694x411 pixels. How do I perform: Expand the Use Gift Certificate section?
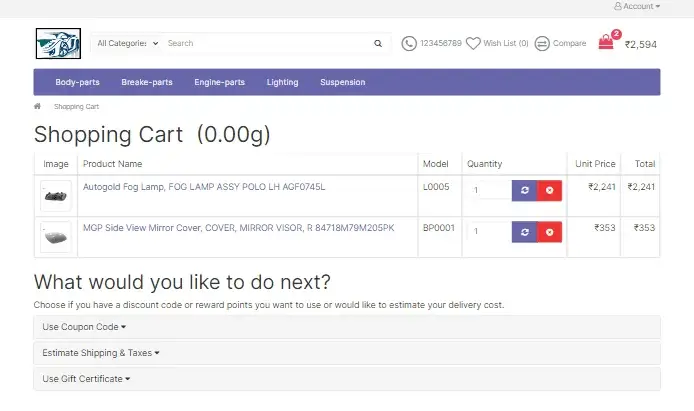tap(86, 379)
